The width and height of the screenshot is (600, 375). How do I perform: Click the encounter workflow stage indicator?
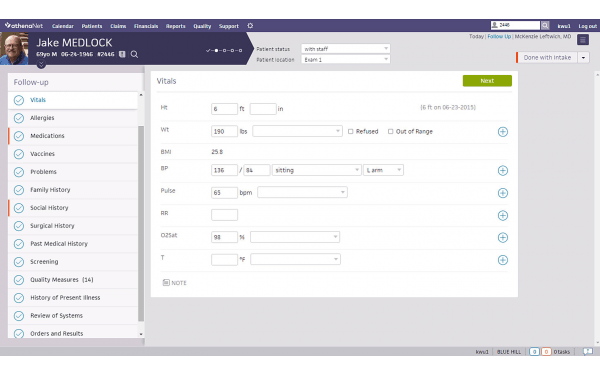click(x=224, y=50)
